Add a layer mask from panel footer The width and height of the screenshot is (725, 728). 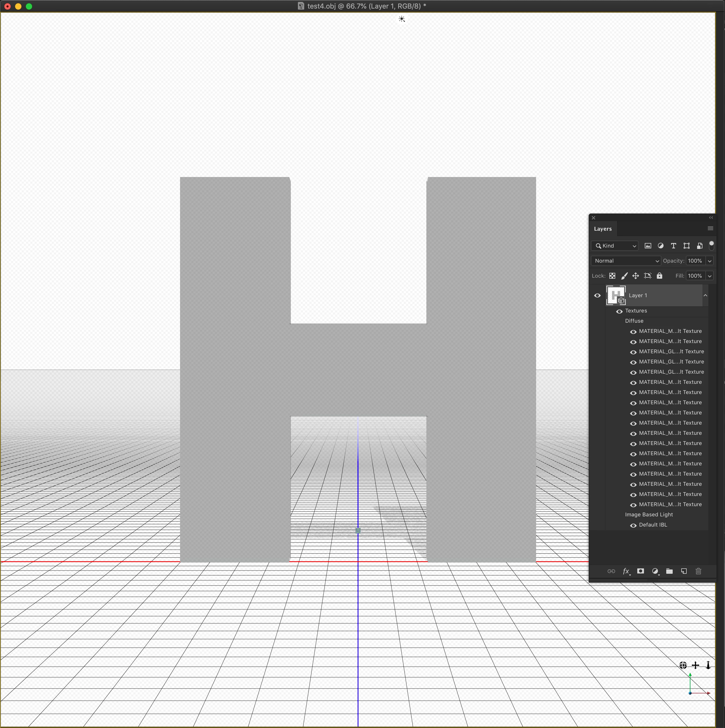(640, 571)
